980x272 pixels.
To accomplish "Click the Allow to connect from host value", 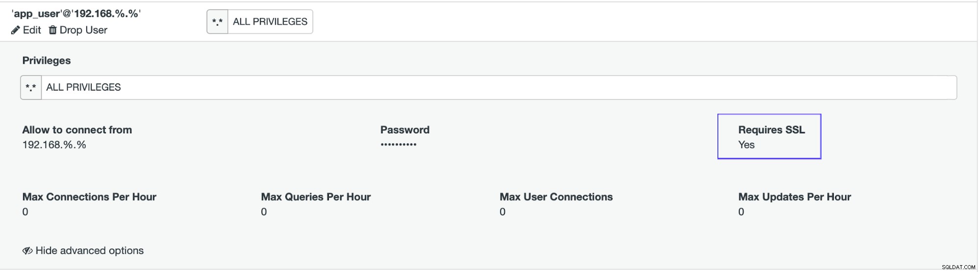I will 54,145.
